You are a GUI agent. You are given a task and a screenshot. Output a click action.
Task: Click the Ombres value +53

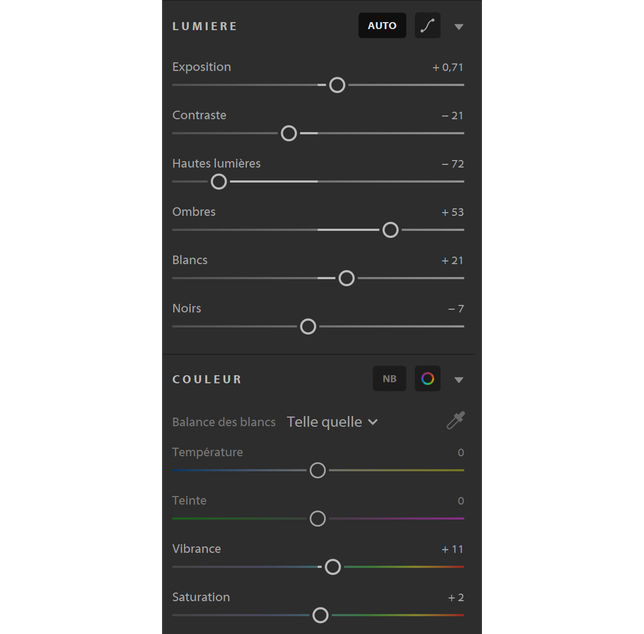click(x=453, y=212)
